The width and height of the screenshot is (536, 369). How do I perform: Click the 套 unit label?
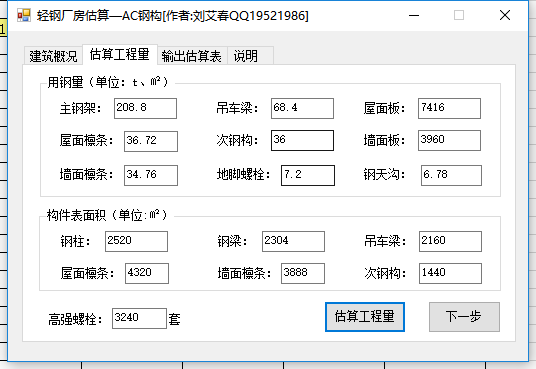[x=174, y=319]
